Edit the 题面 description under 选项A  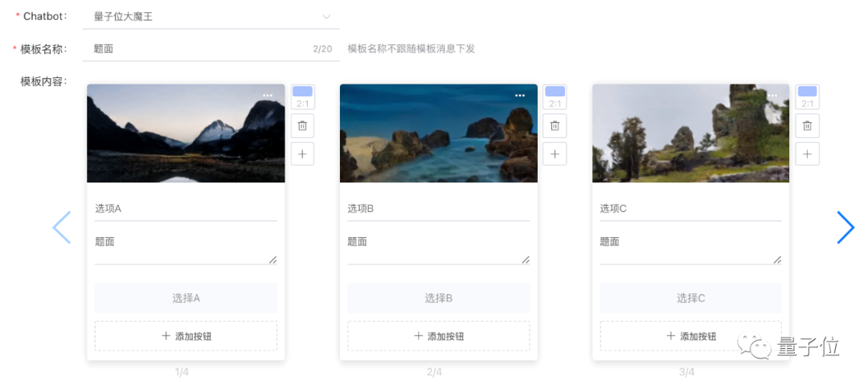point(186,248)
